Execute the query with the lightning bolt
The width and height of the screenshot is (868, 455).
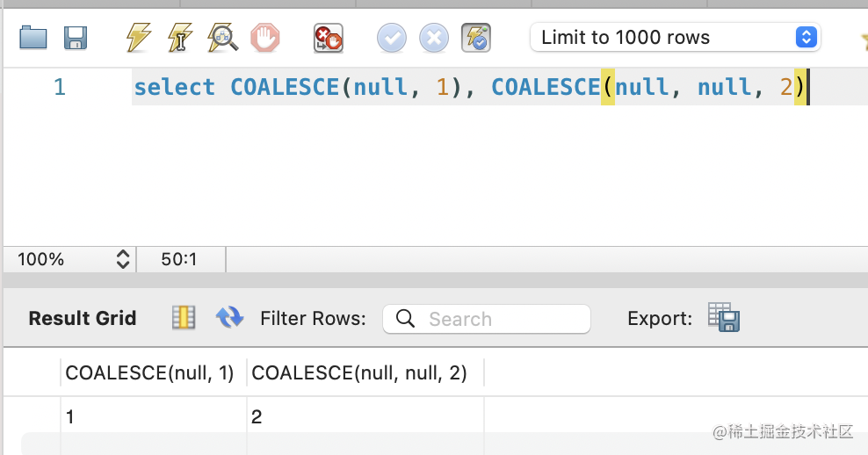point(138,37)
